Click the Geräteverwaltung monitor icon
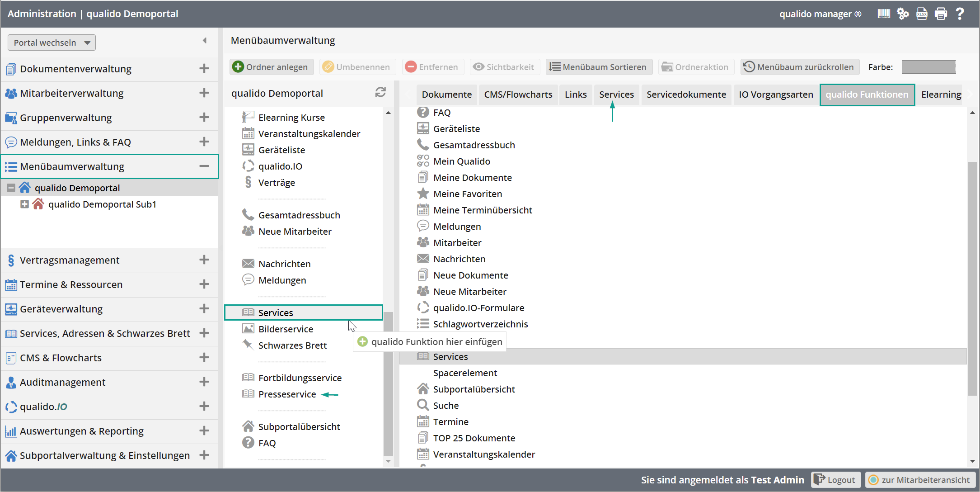Viewport: 980px width, 492px height. (x=11, y=309)
